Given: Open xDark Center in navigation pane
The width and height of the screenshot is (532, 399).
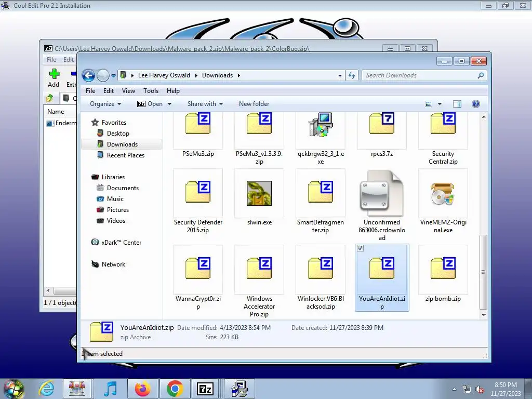Looking at the screenshot, I should (121, 242).
